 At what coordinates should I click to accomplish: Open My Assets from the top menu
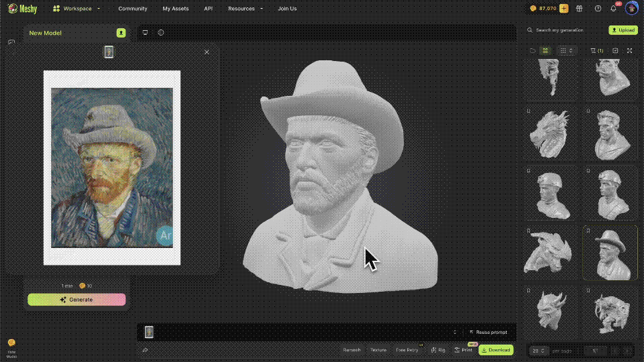[x=175, y=9]
